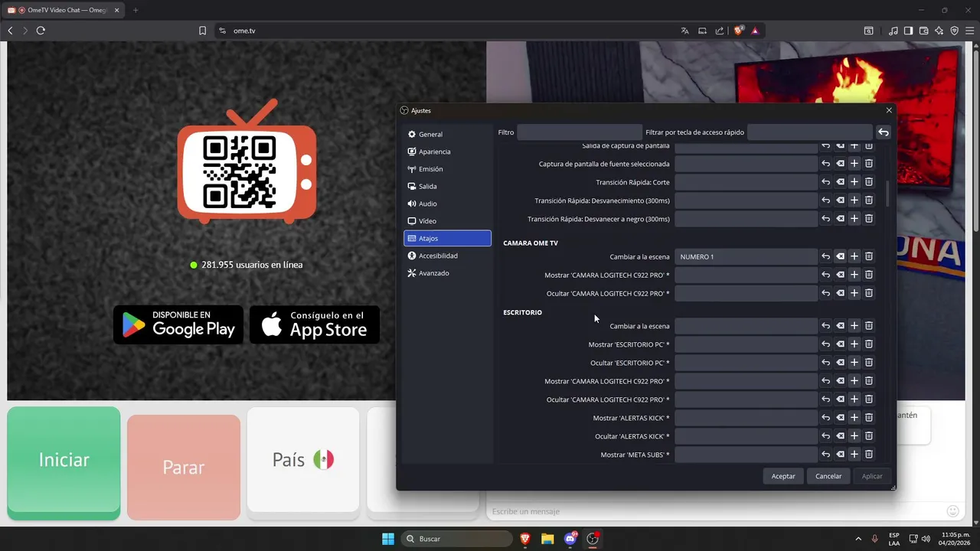This screenshot has height=551, width=980.
Task: Add hotkey for Mostrar 'ESCRITORIO PC'
Action: [x=854, y=344]
